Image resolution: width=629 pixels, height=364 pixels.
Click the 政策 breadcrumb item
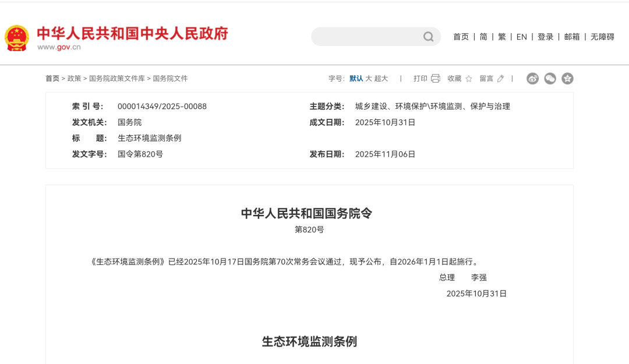pyautogui.click(x=75, y=78)
